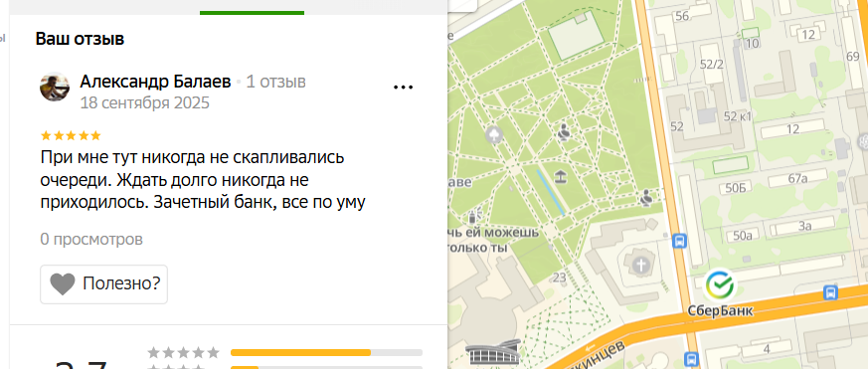Open the three-dots menu on the review
The height and width of the screenshot is (369, 868).
coord(403,87)
